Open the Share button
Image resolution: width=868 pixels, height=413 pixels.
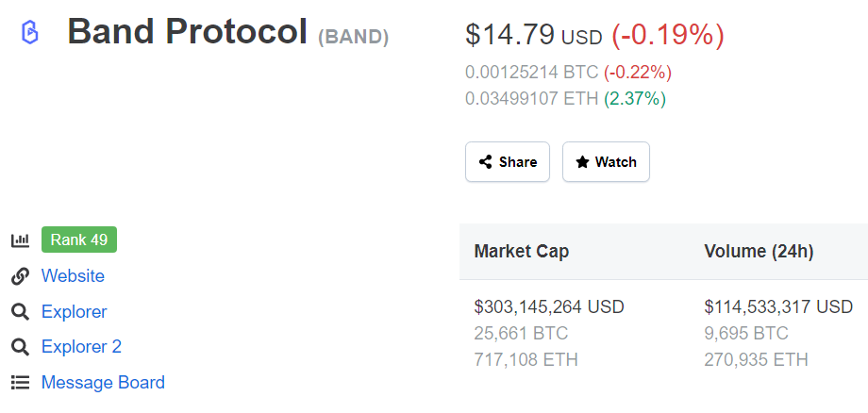(x=508, y=162)
